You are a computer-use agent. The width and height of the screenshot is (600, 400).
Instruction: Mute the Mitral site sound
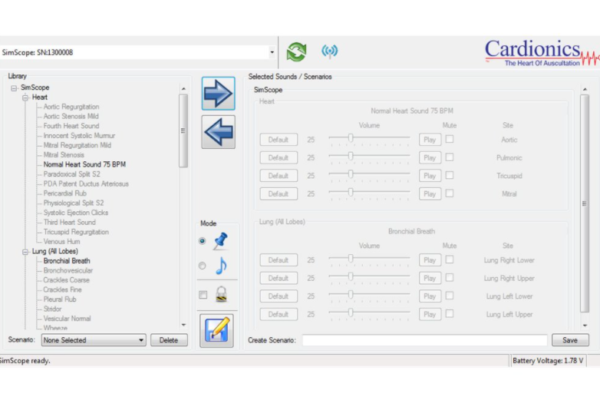[x=450, y=193]
